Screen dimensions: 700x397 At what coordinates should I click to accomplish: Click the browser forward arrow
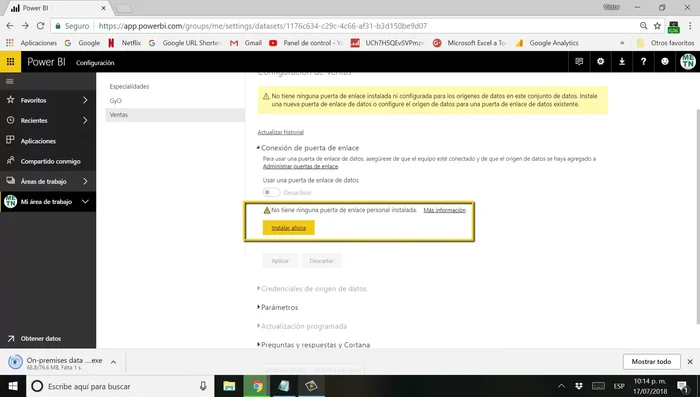pyautogui.click(x=25, y=26)
